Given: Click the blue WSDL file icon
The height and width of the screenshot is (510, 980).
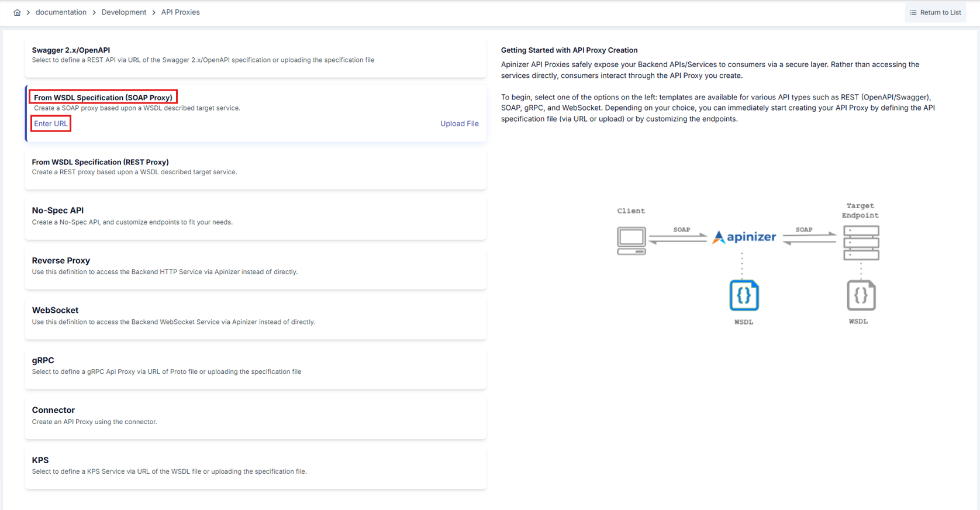Looking at the screenshot, I should click(x=744, y=295).
